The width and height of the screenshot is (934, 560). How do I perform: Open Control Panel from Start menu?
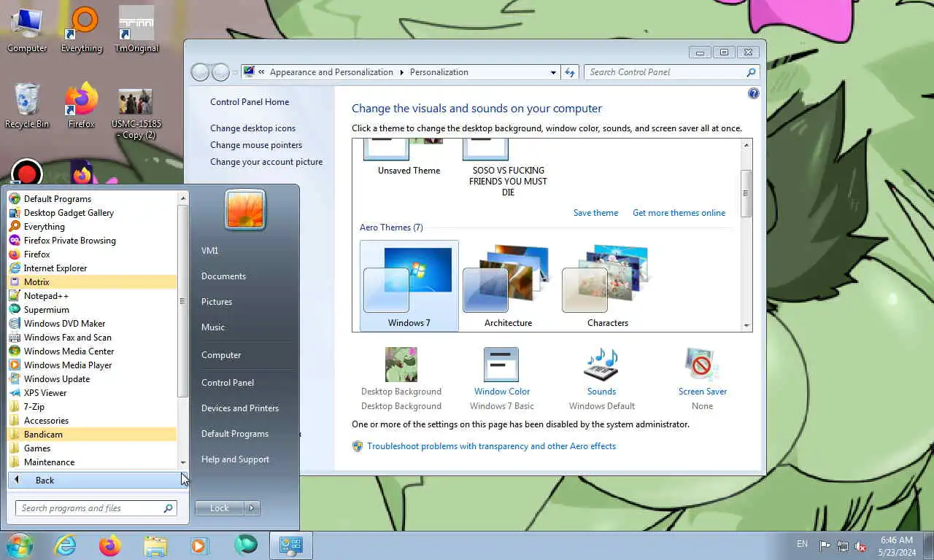[228, 383]
